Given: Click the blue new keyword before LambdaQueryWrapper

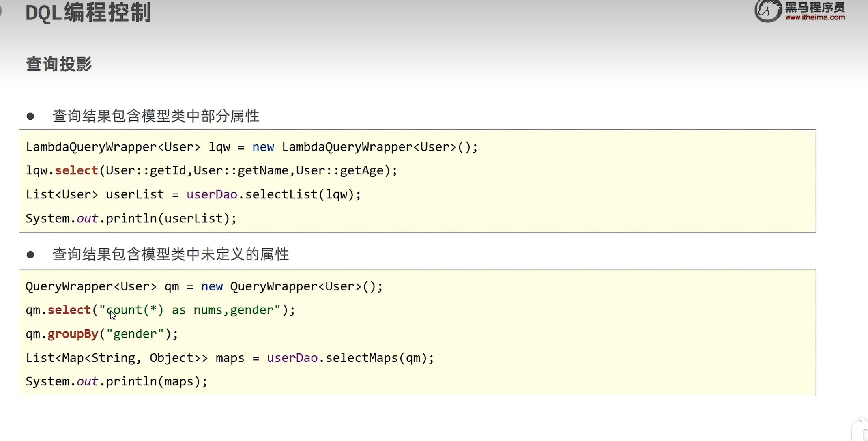Looking at the screenshot, I should (263, 147).
